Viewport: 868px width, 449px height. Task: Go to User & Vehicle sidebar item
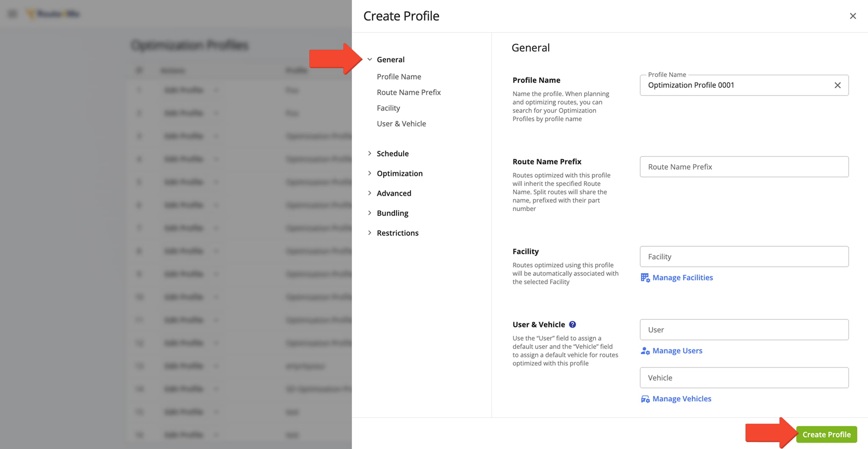401,124
